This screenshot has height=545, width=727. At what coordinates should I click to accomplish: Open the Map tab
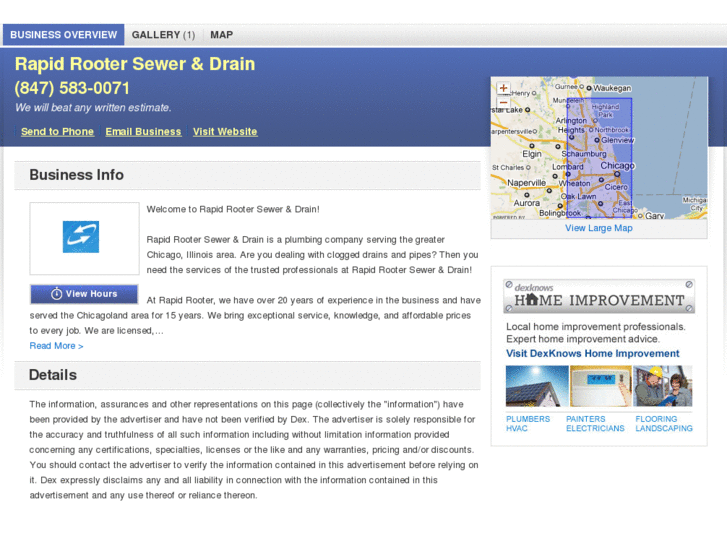pyautogui.click(x=222, y=35)
